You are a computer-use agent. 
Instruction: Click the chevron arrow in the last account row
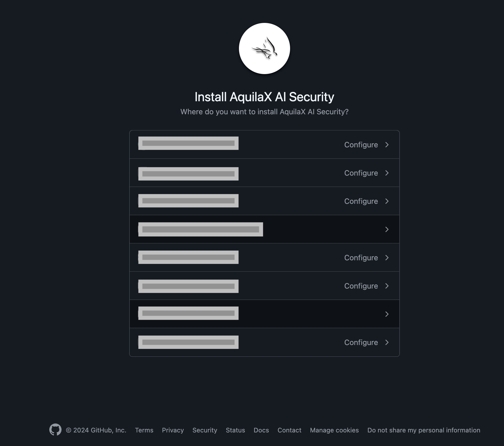387,342
